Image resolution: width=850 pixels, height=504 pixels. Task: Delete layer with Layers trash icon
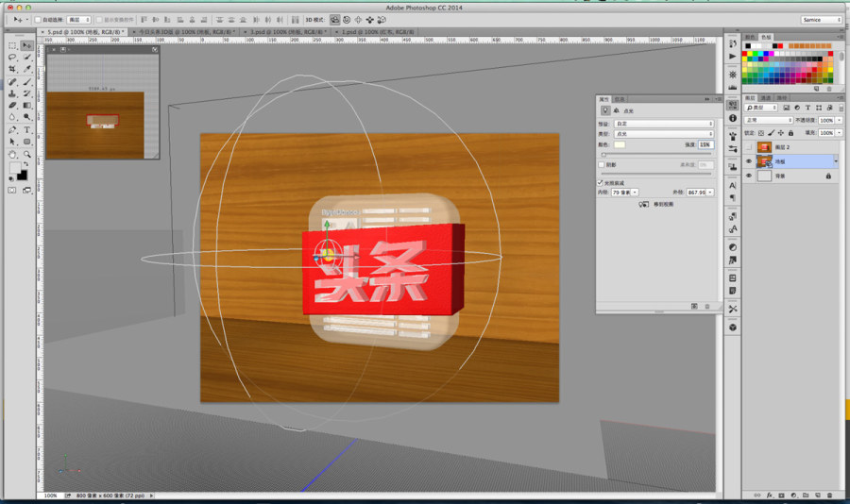tap(830, 496)
